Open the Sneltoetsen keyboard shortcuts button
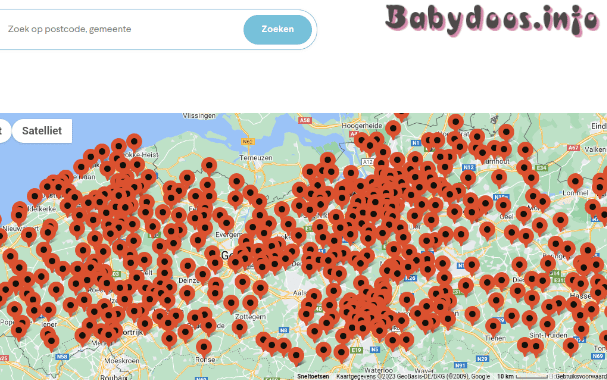 [313, 376]
